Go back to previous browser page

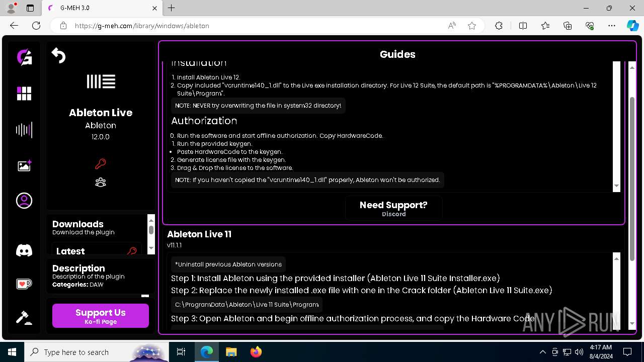(14, 26)
